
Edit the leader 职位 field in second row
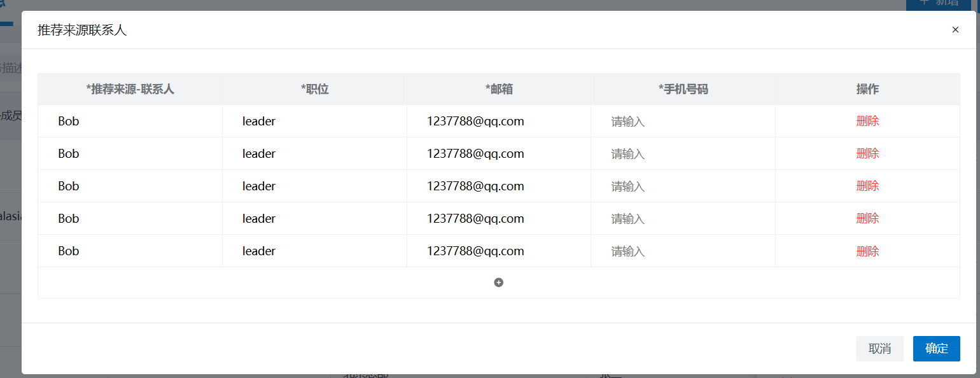click(x=314, y=153)
